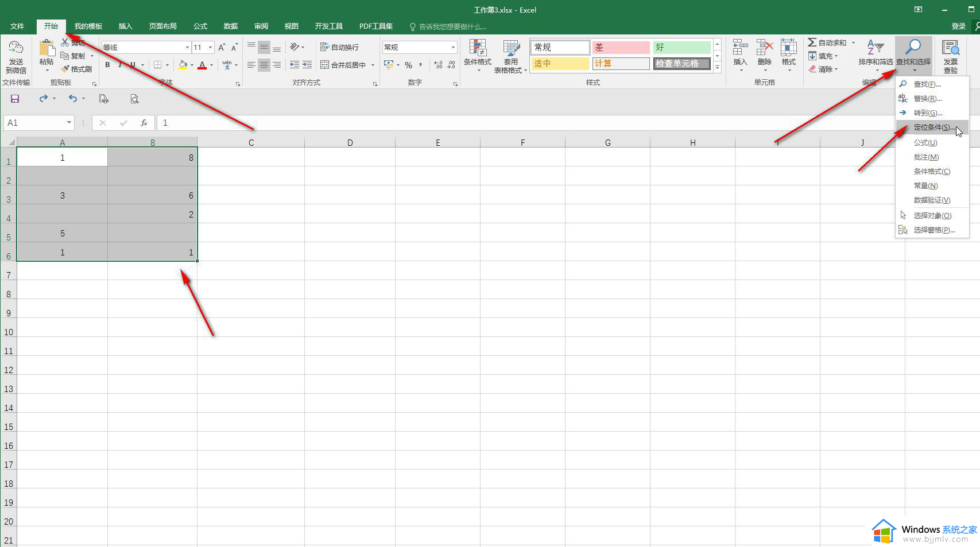
Task: Open the Name Box dropdown arrow
Action: (69, 122)
